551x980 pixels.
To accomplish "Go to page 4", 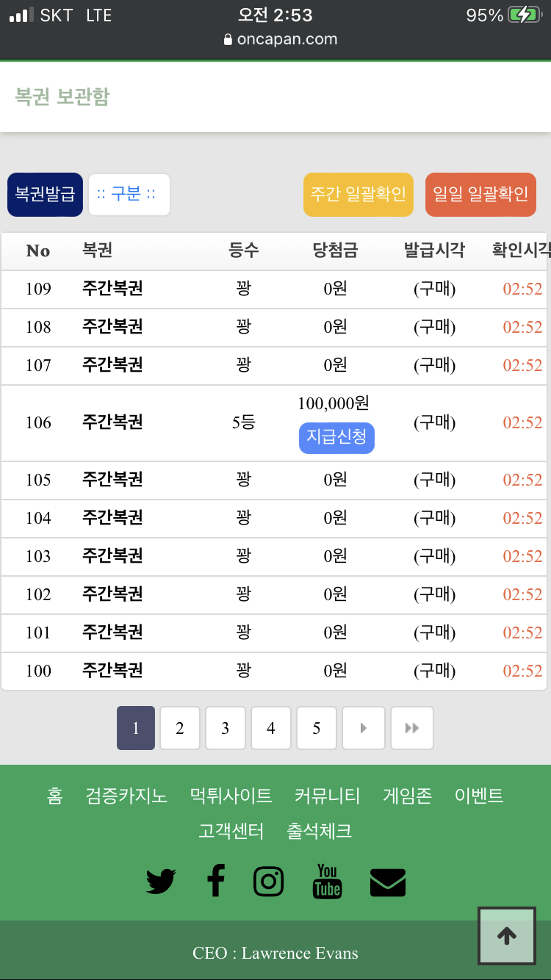I will tap(271, 728).
